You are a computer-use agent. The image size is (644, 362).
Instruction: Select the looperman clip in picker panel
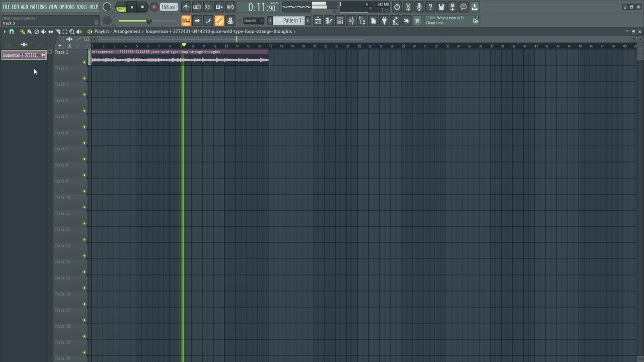pos(24,55)
